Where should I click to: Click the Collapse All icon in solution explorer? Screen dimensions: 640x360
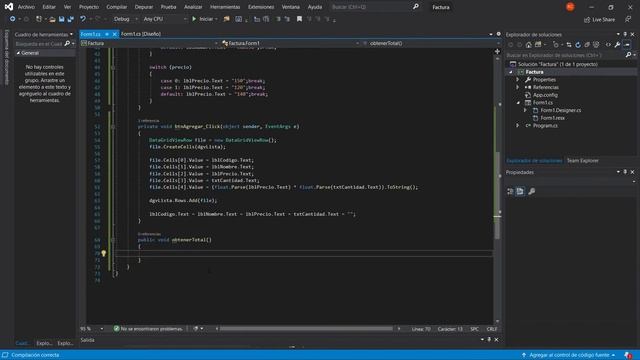click(587, 45)
